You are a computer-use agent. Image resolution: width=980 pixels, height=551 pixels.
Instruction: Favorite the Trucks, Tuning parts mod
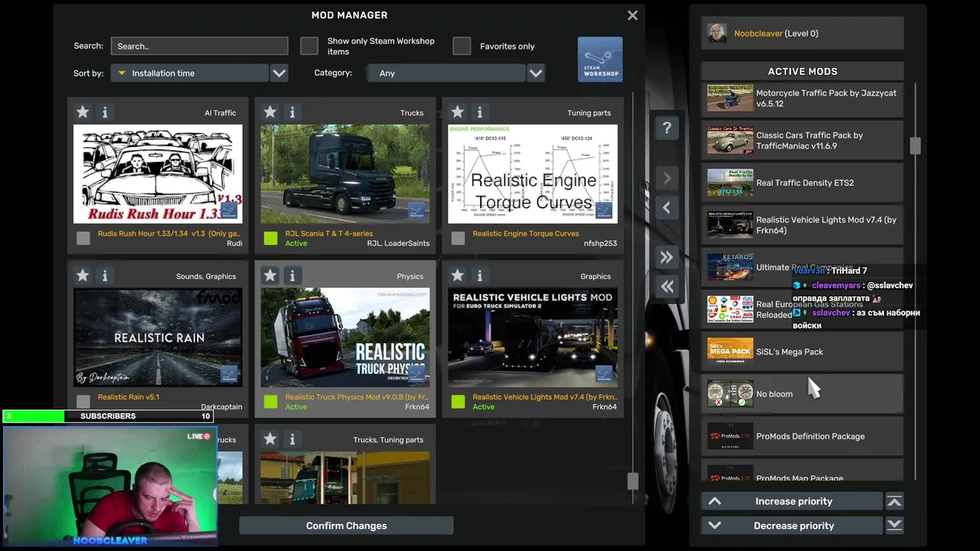pyautogui.click(x=269, y=439)
